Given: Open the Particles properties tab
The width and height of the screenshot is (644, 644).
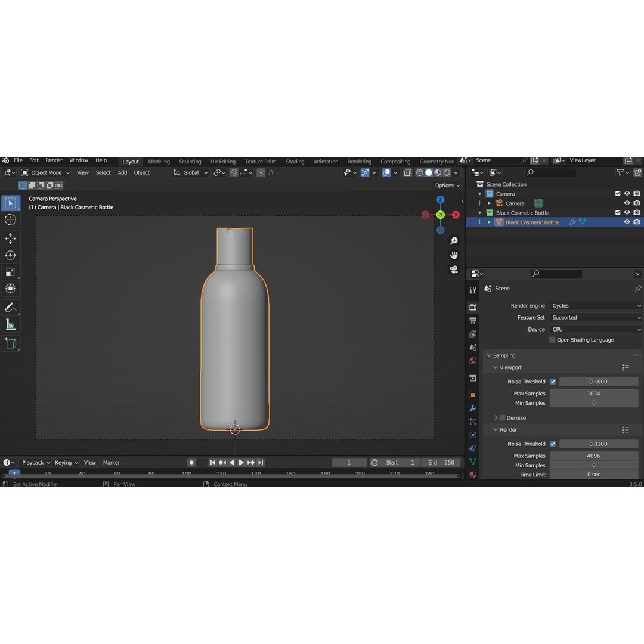Looking at the screenshot, I should [x=473, y=422].
